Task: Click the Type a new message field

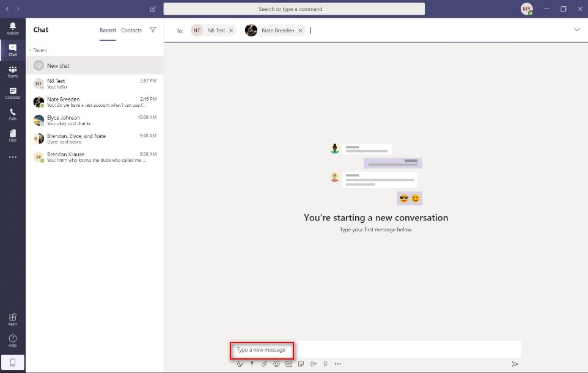Action: 375,349
